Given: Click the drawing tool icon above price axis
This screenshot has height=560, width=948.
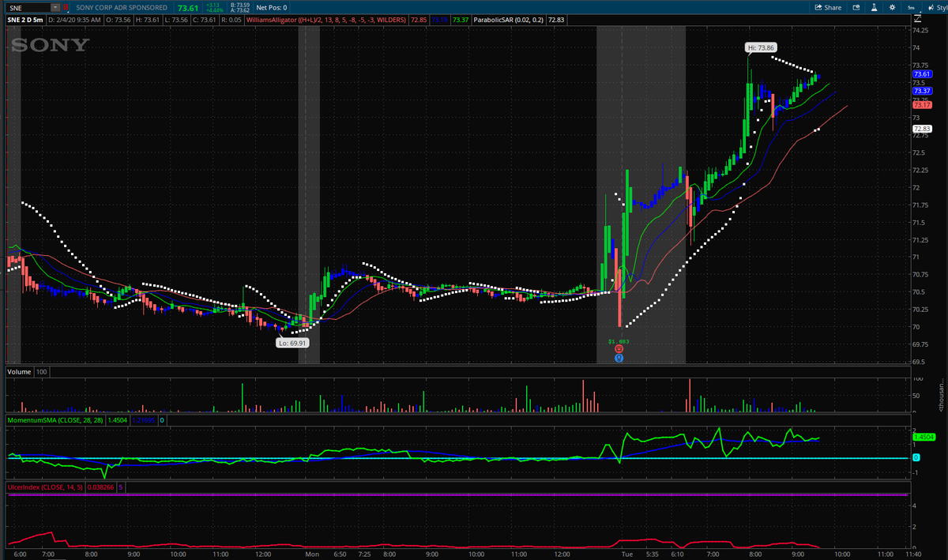Looking at the screenshot, I should click(917, 17).
